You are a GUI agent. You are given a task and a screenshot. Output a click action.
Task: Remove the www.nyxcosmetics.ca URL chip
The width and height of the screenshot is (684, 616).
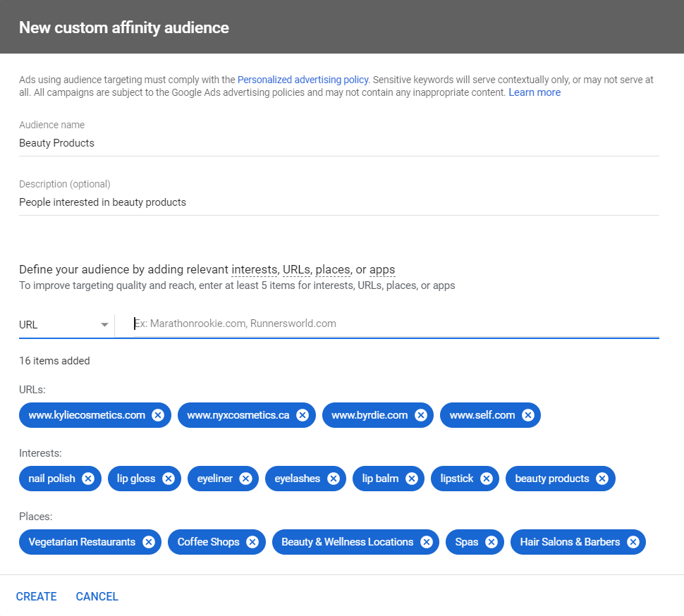(303, 415)
